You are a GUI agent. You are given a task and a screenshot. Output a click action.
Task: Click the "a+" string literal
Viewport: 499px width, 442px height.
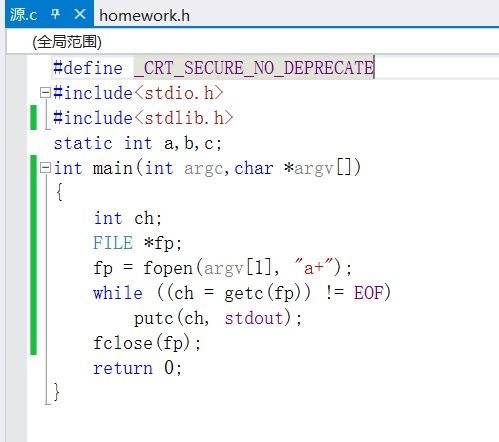tap(314, 267)
